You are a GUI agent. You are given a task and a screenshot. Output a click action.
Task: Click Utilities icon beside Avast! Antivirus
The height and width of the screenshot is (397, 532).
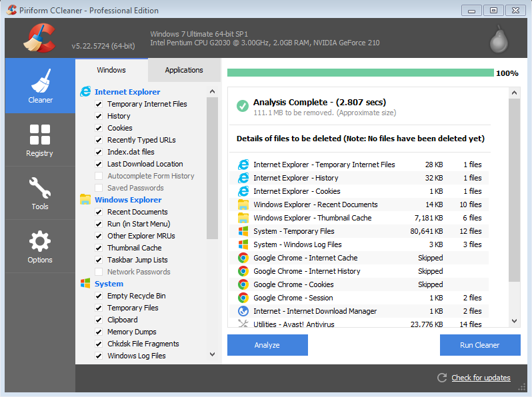coord(243,324)
